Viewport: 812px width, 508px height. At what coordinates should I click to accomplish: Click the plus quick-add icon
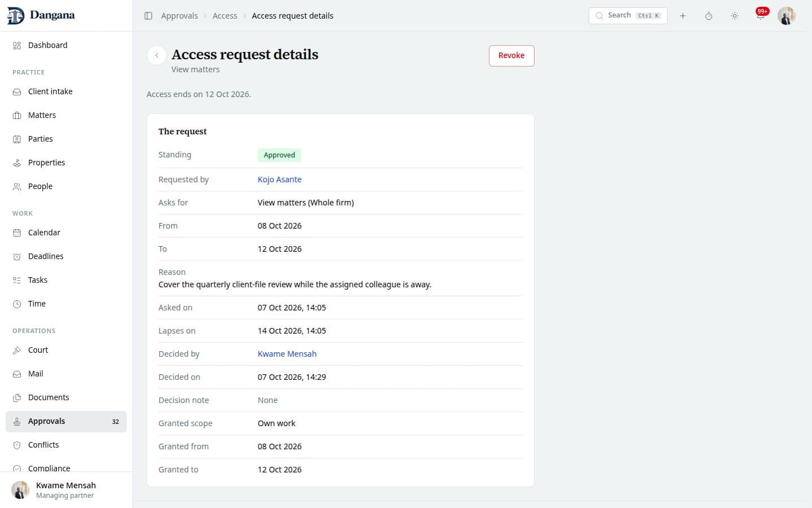[x=683, y=16]
